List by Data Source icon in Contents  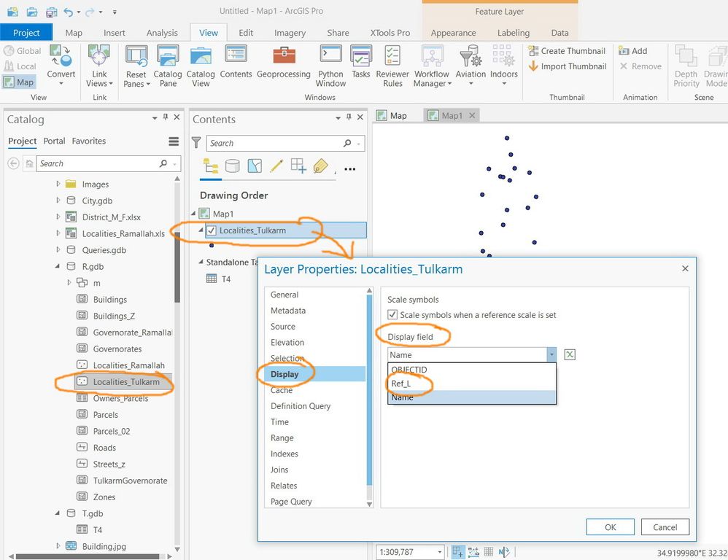pos(232,166)
